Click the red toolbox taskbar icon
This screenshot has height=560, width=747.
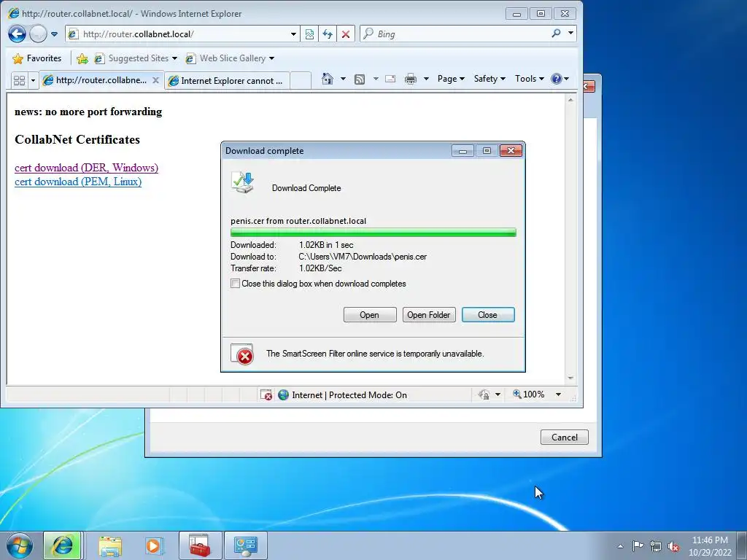[x=200, y=545]
